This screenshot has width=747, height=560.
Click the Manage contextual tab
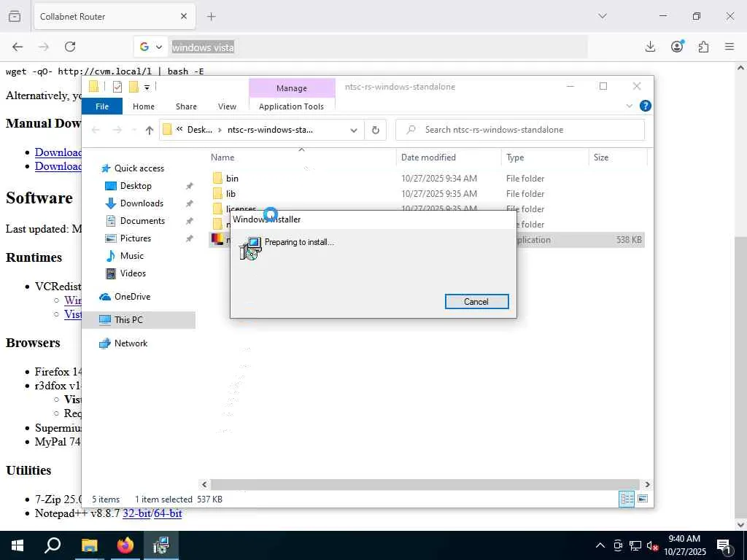click(x=292, y=88)
